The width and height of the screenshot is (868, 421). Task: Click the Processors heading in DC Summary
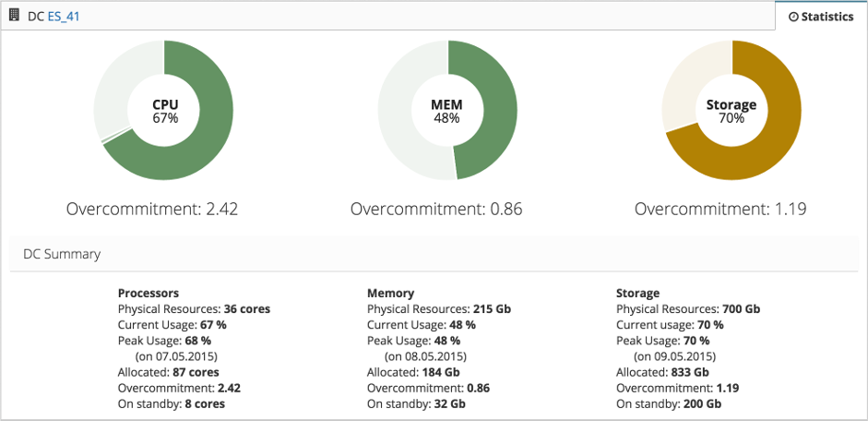[149, 293]
